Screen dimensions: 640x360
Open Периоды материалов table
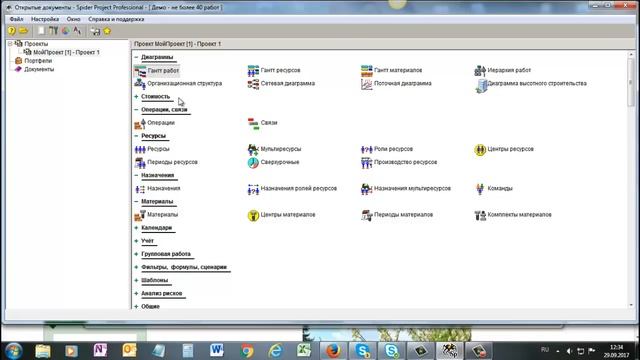(x=397, y=215)
